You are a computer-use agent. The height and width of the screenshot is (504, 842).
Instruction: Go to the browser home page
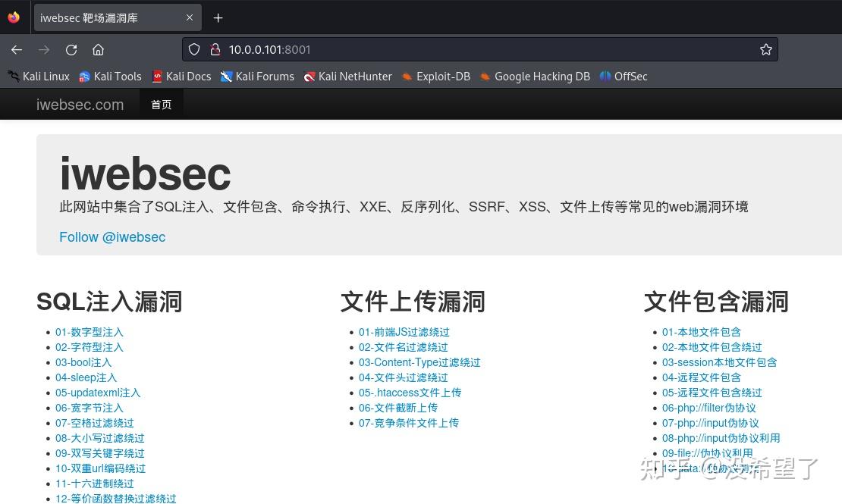tap(99, 49)
